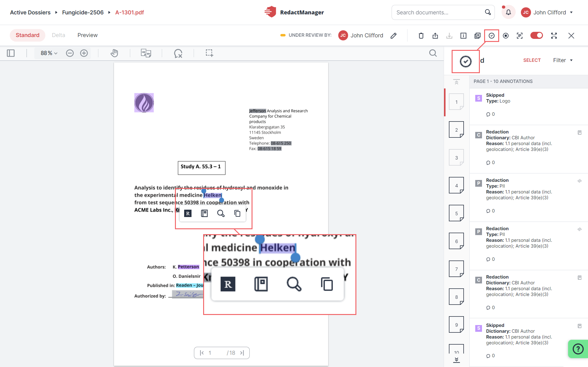Select the rectangle area selection tool

pyautogui.click(x=209, y=53)
